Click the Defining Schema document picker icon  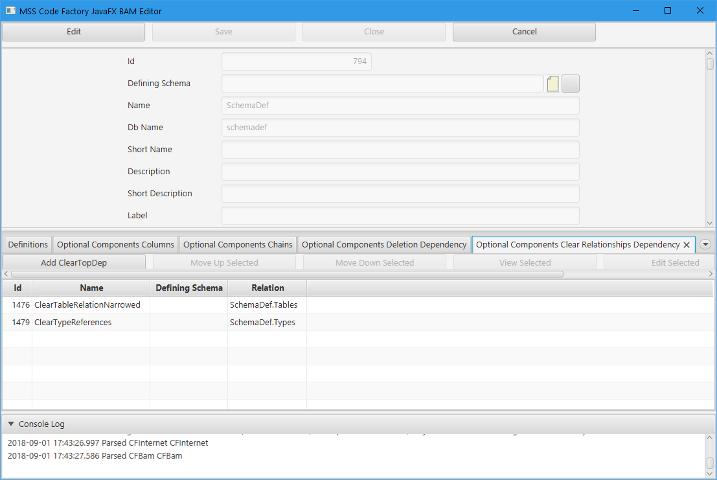[553, 84]
